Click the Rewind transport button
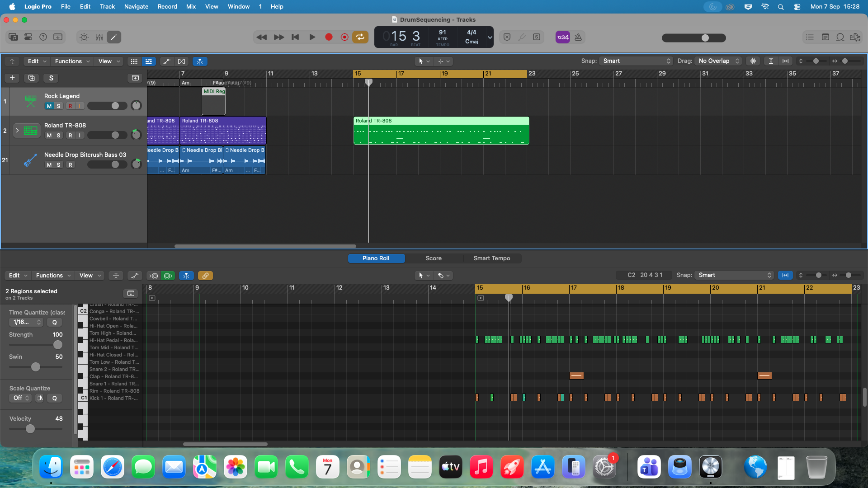868x488 pixels. 261,37
